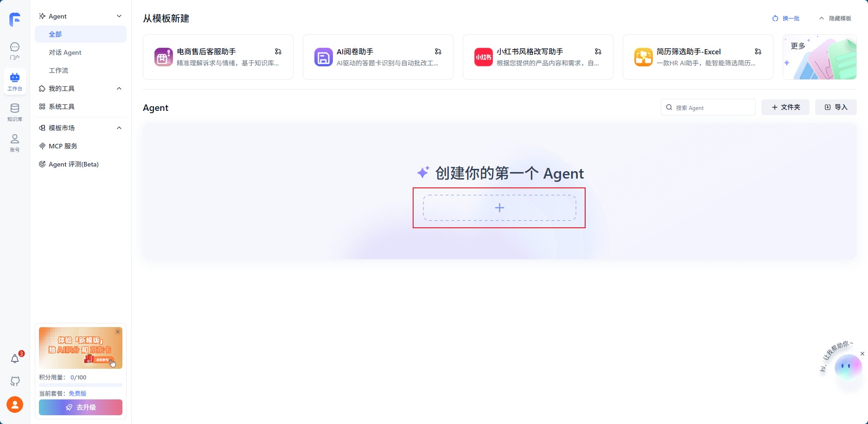This screenshot has width=868, height=424.
Task: Open the 工作流 menu item
Action: (x=58, y=71)
